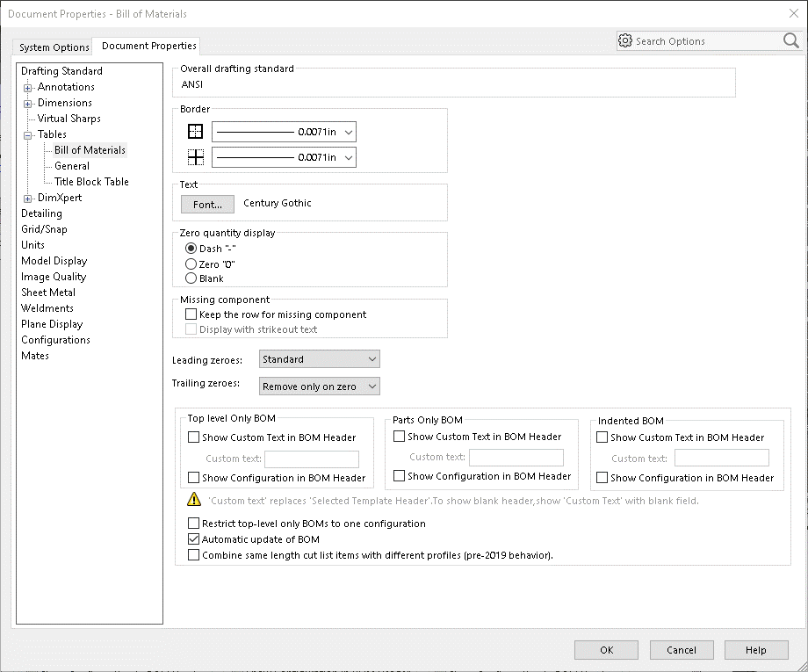808x672 pixels.
Task: Select the Document Properties tab
Action: point(149,46)
